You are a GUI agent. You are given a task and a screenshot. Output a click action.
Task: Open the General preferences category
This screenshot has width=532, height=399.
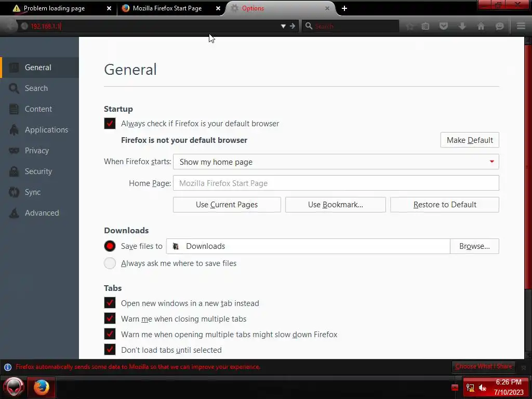39,68
